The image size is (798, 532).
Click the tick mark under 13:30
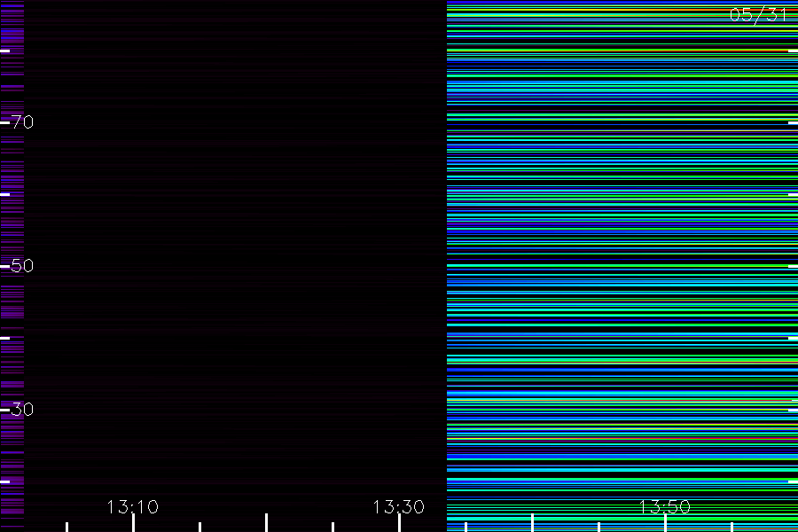click(x=400, y=523)
